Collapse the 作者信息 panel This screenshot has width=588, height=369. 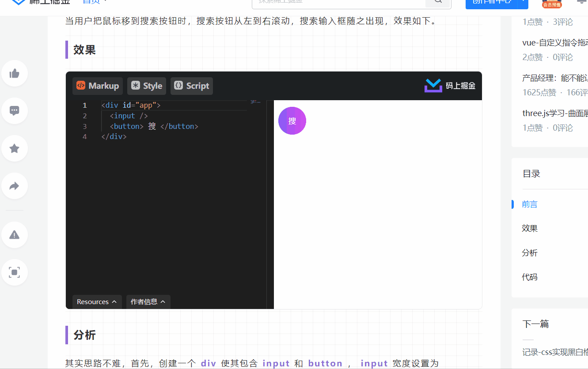(x=148, y=301)
